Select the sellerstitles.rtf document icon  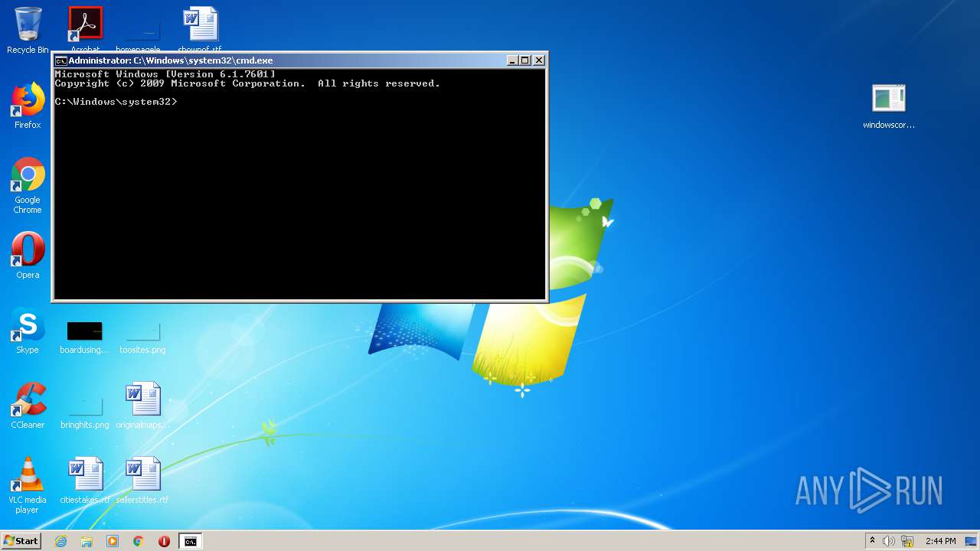(142, 481)
